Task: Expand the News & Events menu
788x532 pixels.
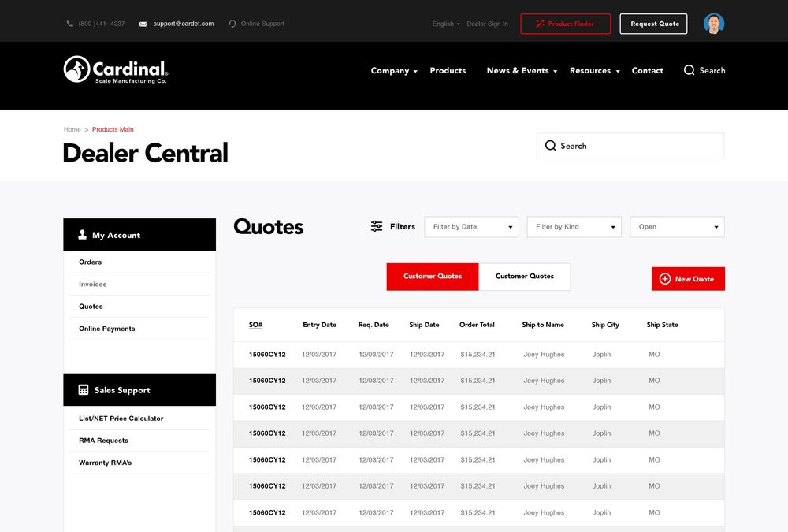Action: pyautogui.click(x=522, y=71)
